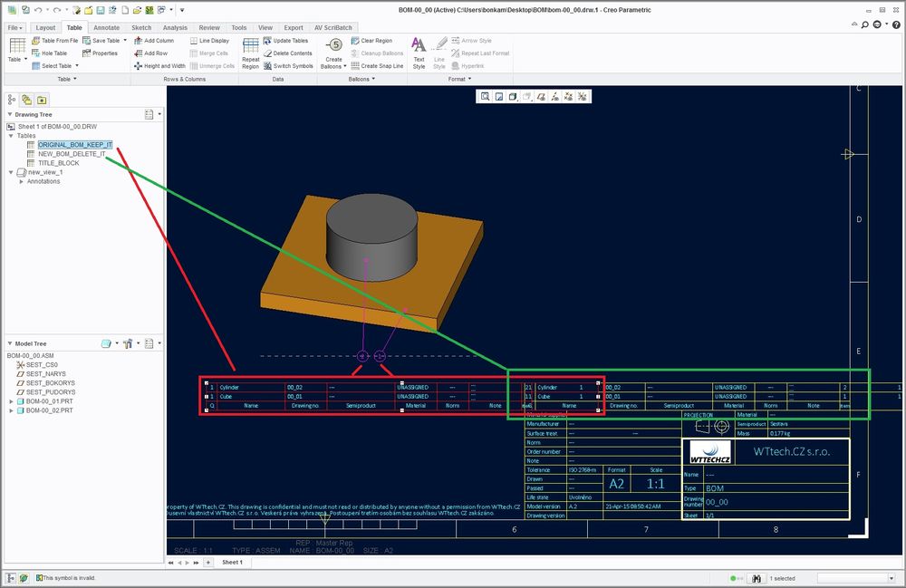
Task: Click Update Tables in the Data group
Action: 285,41
